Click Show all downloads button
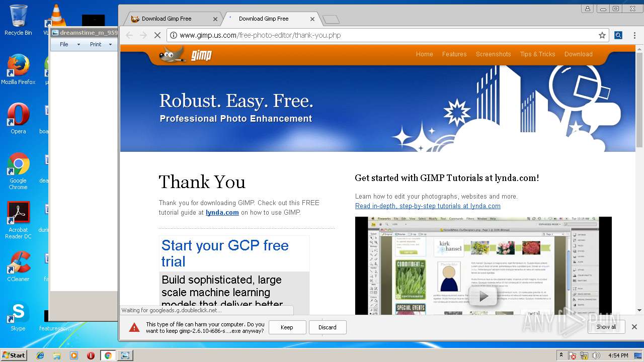This screenshot has width=644, height=362. pos(606,327)
